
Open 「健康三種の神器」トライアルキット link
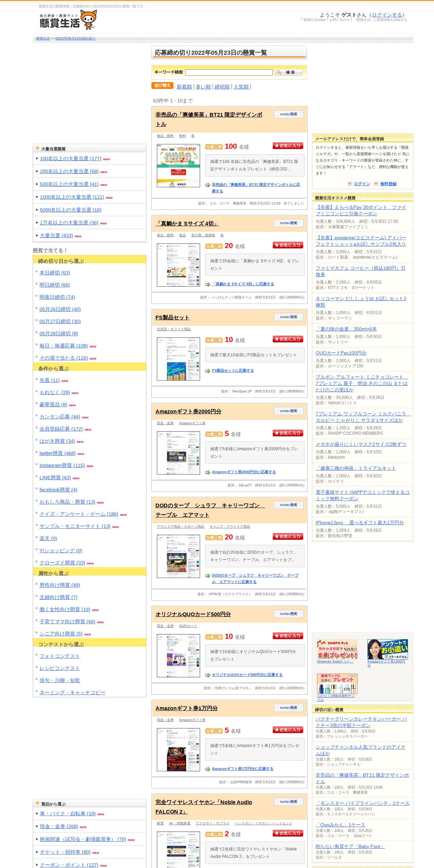pyautogui.click(x=356, y=468)
